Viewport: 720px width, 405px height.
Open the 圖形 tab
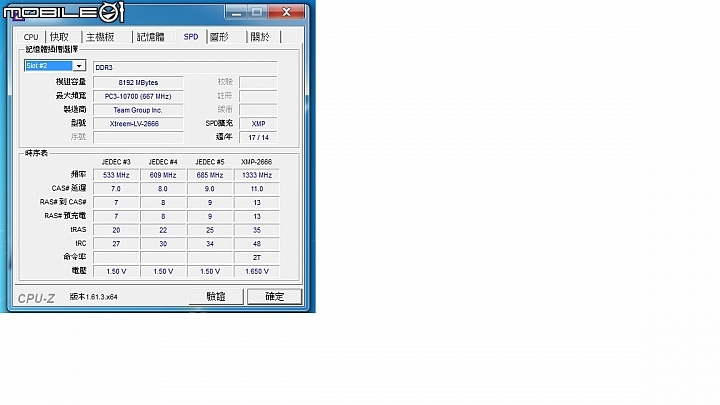pyautogui.click(x=219, y=37)
